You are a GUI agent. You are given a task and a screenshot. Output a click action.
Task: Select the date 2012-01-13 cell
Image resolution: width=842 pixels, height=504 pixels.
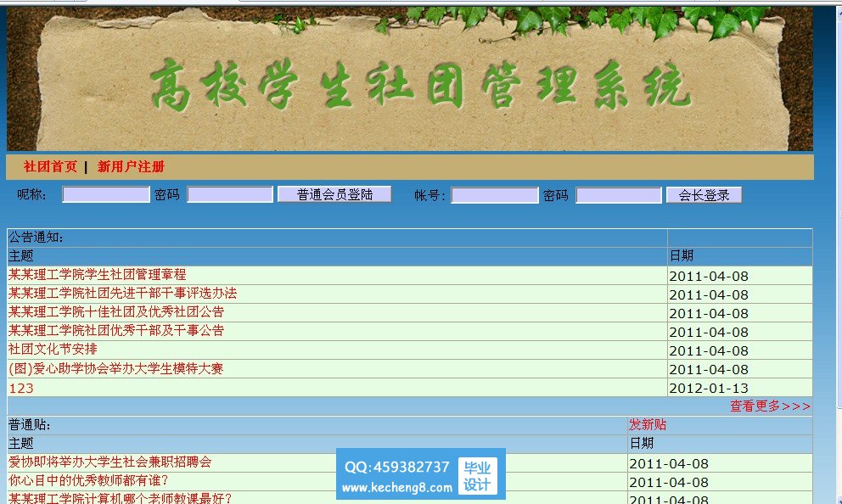739,388
